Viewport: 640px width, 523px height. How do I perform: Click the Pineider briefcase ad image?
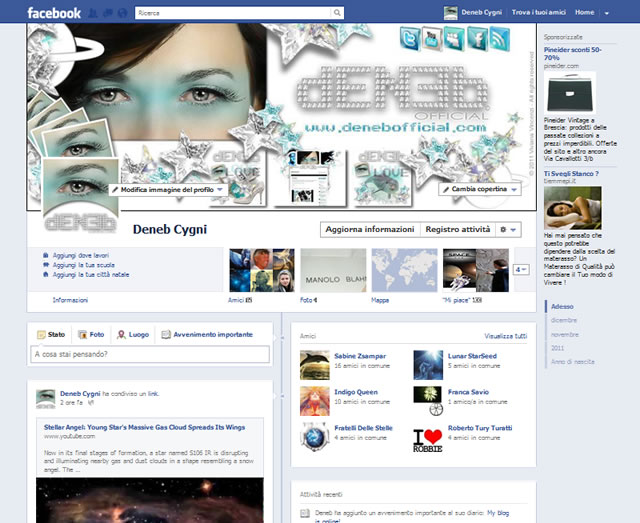pos(570,93)
